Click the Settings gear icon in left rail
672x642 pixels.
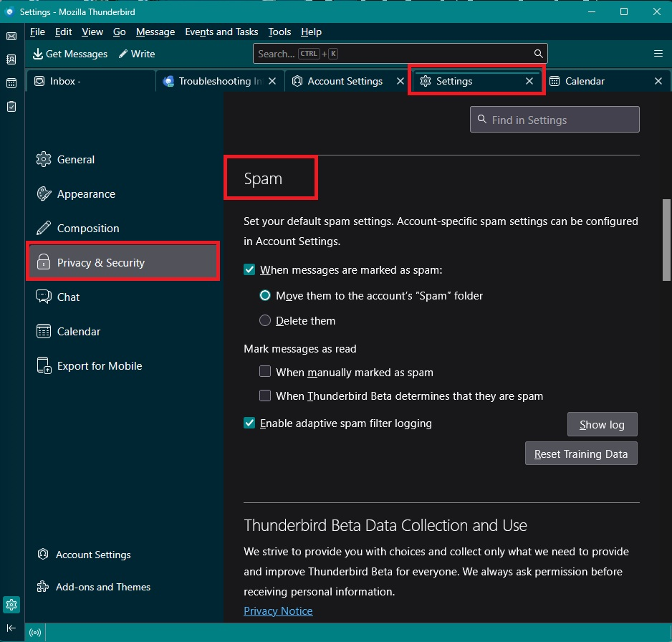[x=11, y=605]
